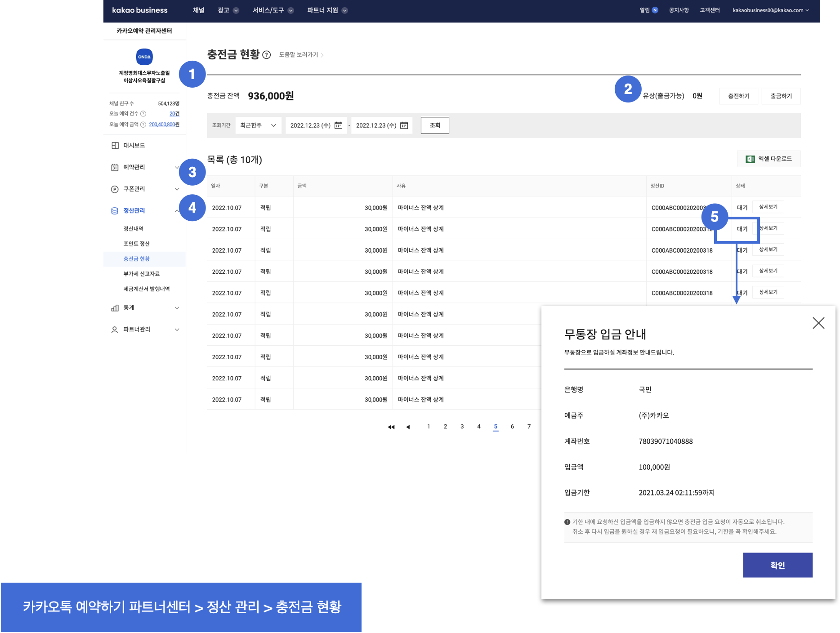Go to previous page arrow
The width and height of the screenshot is (840, 633).
[408, 427]
